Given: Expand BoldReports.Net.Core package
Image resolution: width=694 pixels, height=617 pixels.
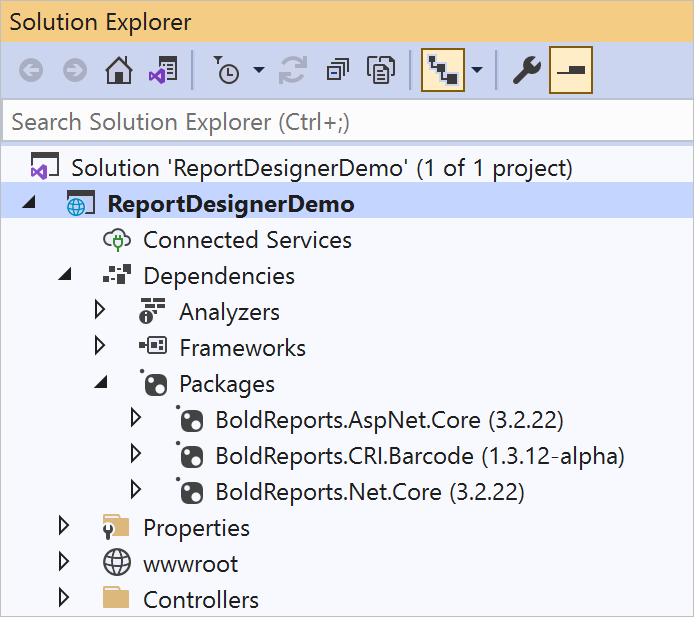Looking at the screenshot, I should click(136, 490).
